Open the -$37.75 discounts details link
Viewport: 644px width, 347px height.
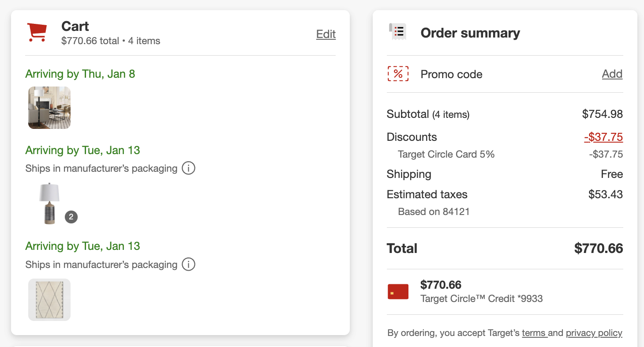603,137
